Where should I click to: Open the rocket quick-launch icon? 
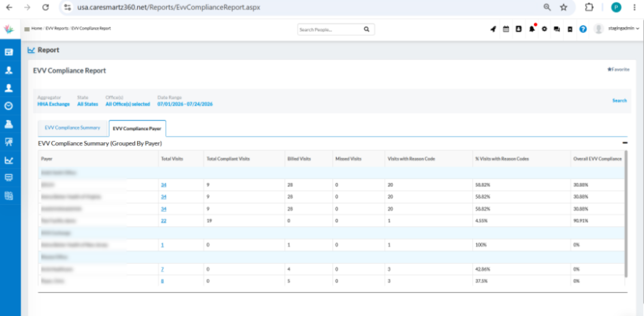click(493, 29)
